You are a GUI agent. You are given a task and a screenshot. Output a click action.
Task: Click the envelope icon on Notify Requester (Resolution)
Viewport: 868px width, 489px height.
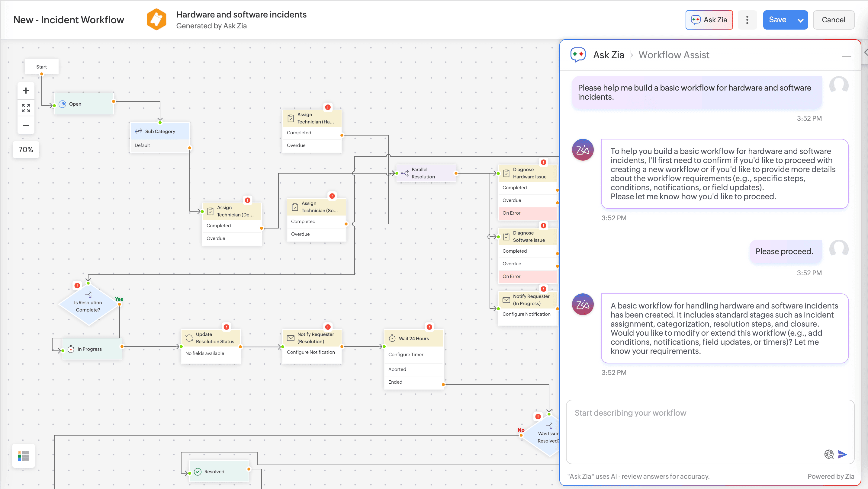[x=291, y=338]
